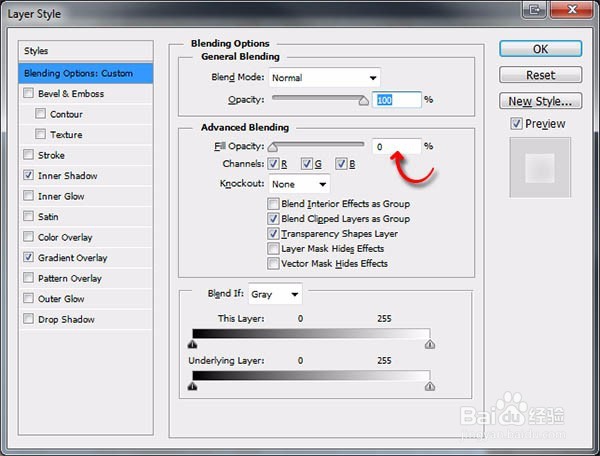Click the New Style... button

click(541, 101)
